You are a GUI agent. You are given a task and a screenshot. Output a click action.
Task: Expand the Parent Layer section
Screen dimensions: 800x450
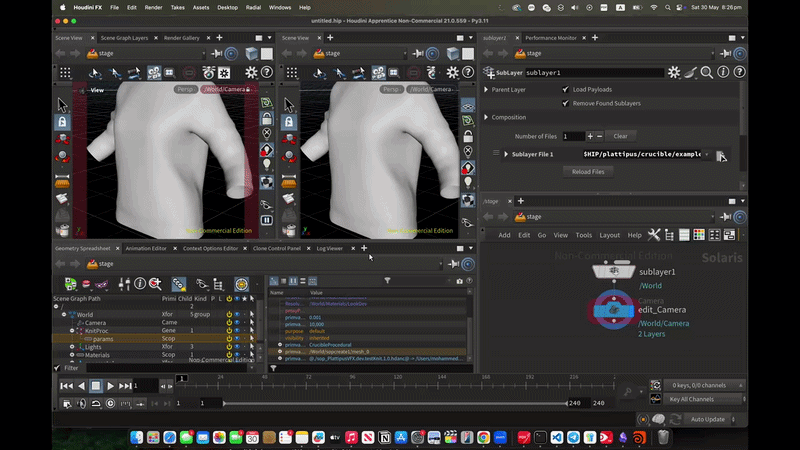[x=486, y=89]
